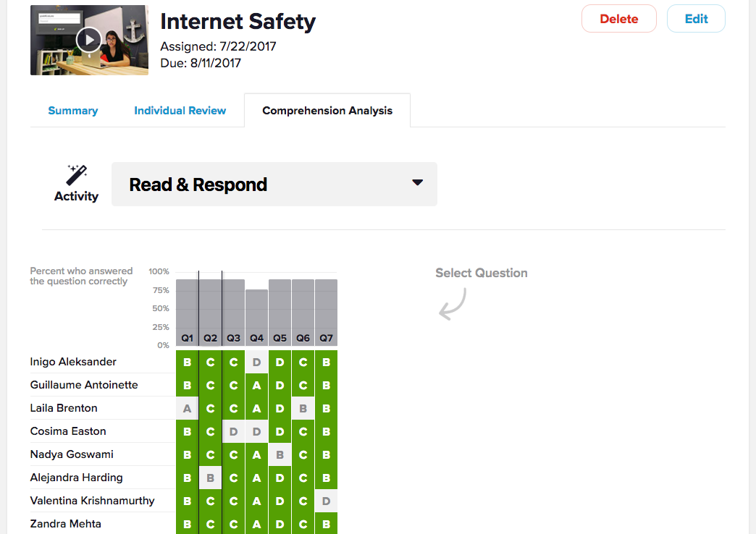The width and height of the screenshot is (756, 534).
Task: Click the curved arrow under Select Question
Action: (x=452, y=304)
